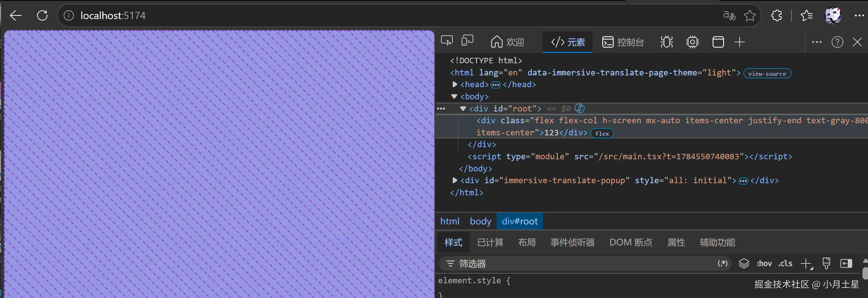Viewport: 868px width, 298px height.
Task: Open DevTools customize and control ellipsis menu
Action: [817, 42]
